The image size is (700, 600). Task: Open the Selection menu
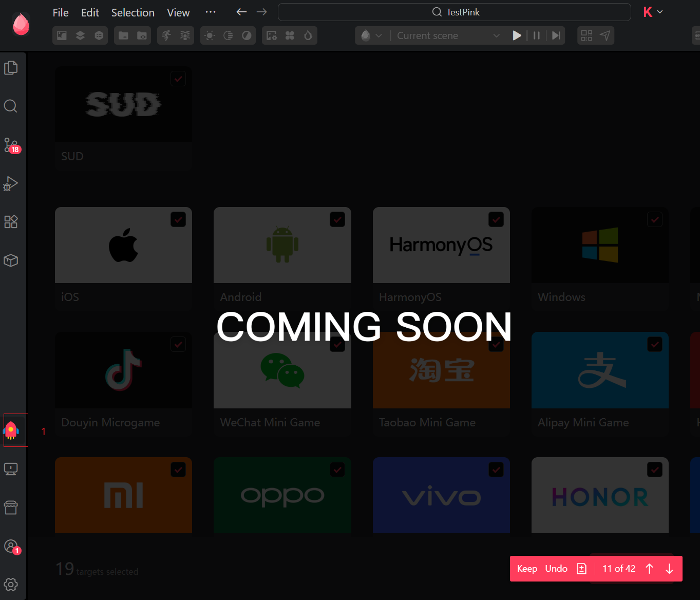click(133, 12)
